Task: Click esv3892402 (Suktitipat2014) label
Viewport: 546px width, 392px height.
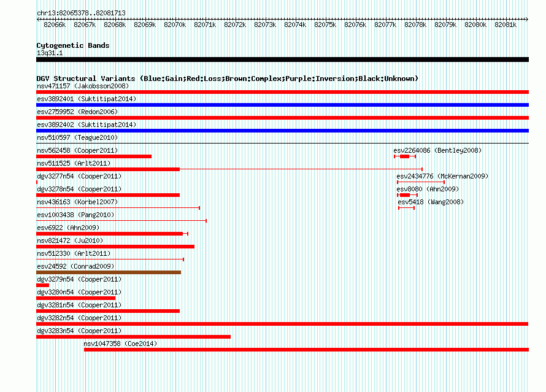Action: (87, 125)
